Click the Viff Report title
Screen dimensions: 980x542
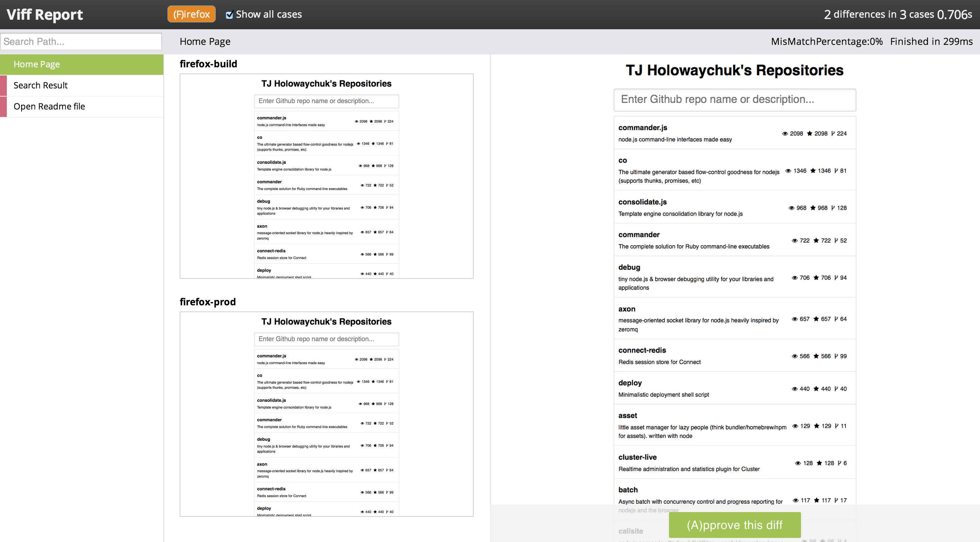pos(45,14)
